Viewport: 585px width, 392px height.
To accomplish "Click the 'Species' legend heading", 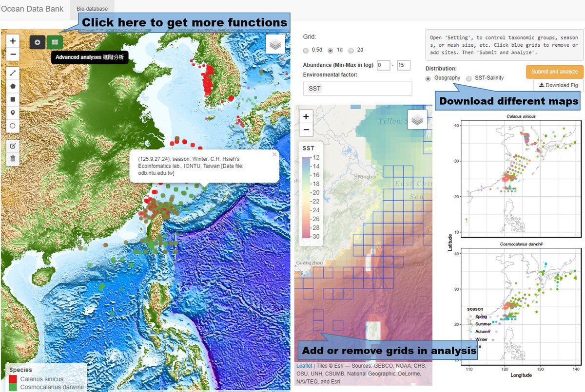I will coord(20,370).
